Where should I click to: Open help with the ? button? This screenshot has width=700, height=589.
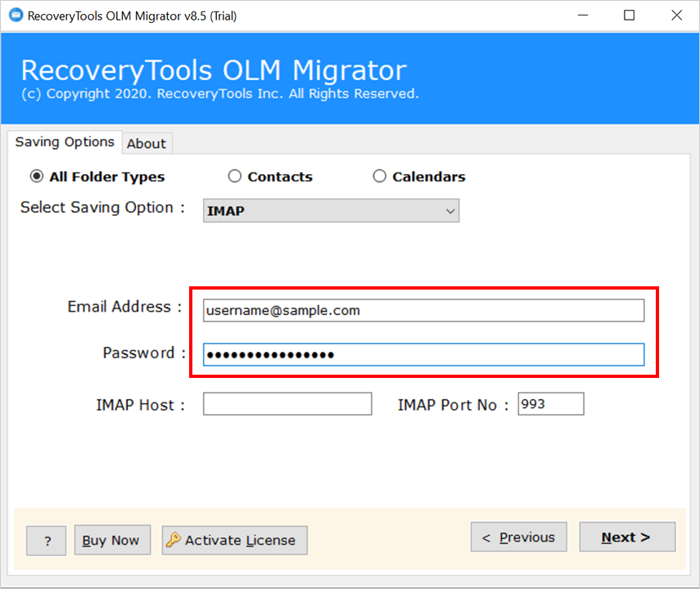47,541
